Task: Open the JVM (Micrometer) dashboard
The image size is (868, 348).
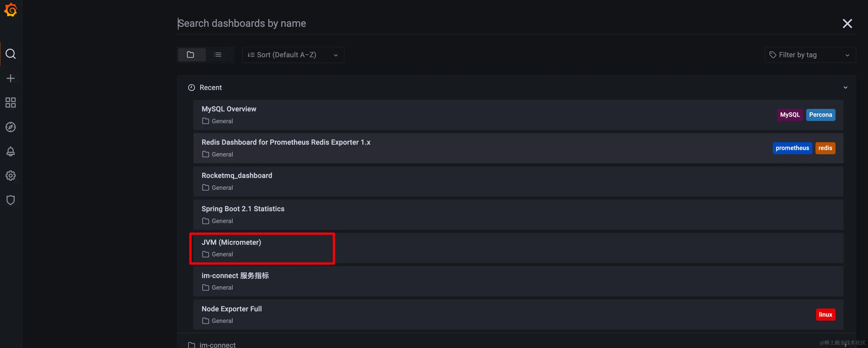Action: [x=231, y=242]
